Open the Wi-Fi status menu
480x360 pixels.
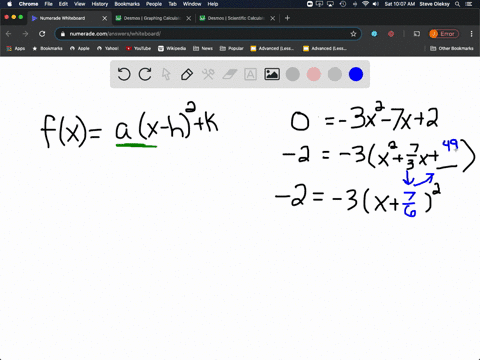coord(365,4)
